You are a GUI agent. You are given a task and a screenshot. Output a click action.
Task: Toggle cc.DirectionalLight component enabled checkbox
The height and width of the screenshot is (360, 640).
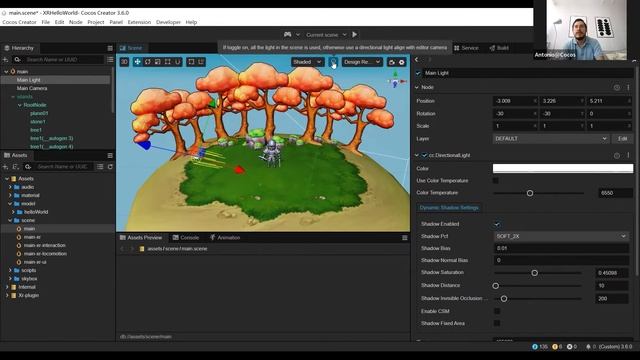[424, 156]
